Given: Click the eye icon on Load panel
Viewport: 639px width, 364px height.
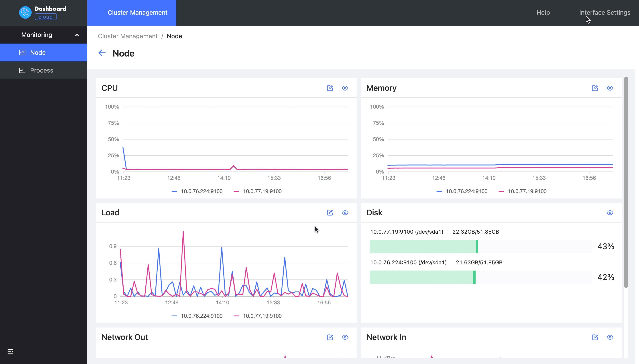Looking at the screenshot, I should (345, 212).
